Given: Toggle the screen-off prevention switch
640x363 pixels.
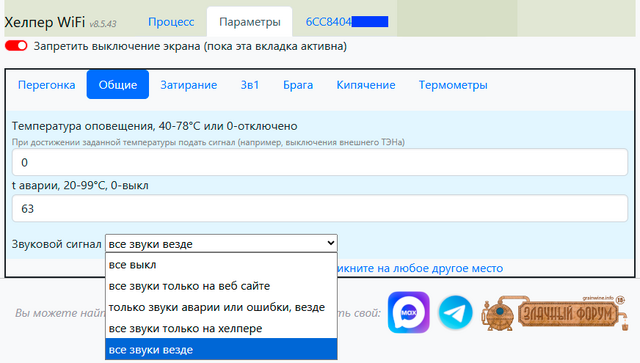Looking at the screenshot, I should click(16, 46).
